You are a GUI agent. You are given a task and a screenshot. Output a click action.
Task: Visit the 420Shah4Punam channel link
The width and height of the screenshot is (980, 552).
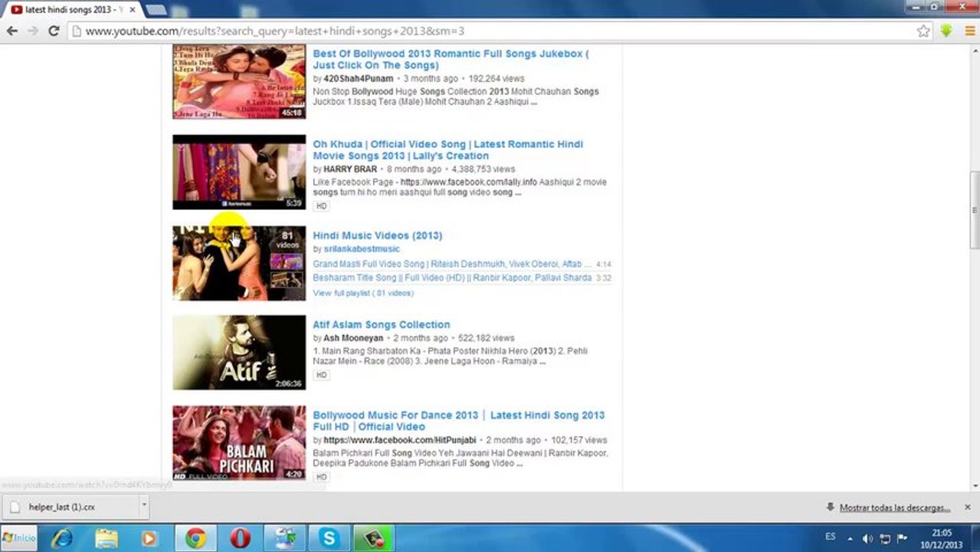click(358, 78)
